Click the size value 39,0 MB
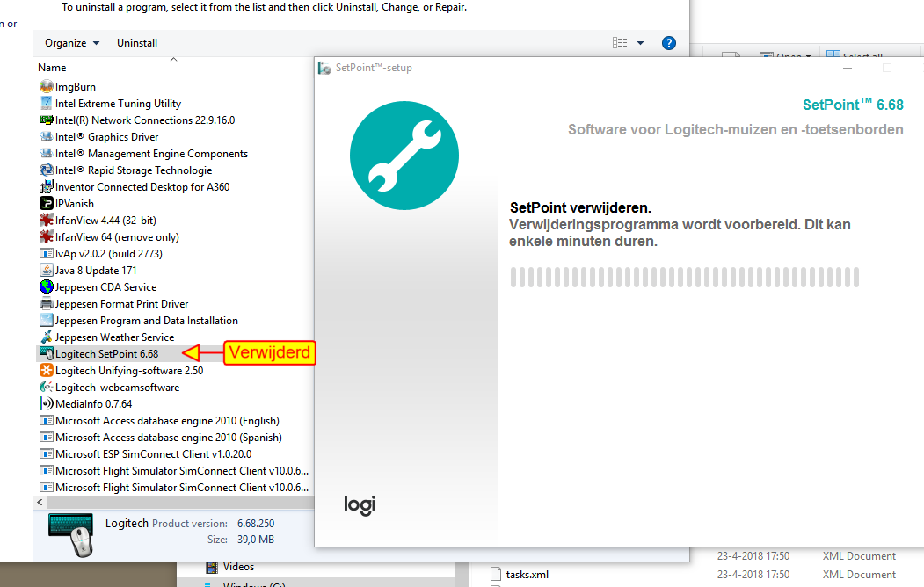924x587 pixels. (256, 540)
